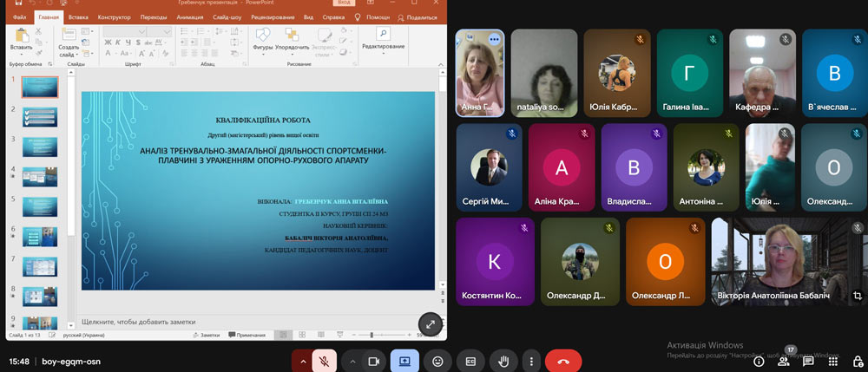Toggle the camera in the Meet toolbar
This screenshot has width=868, height=372.
pos(375,361)
